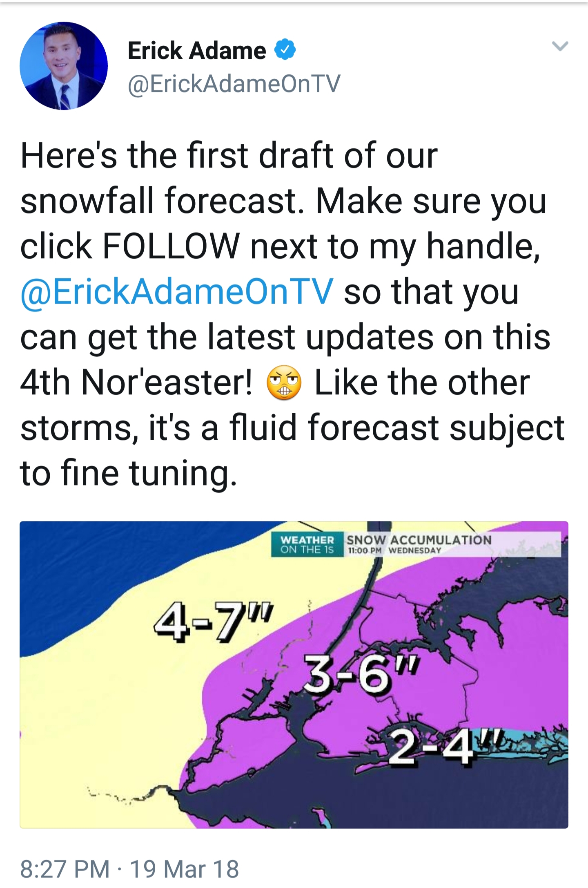Open the snowfall forecast map image
588x888 pixels.
pyautogui.click(x=294, y=675)
